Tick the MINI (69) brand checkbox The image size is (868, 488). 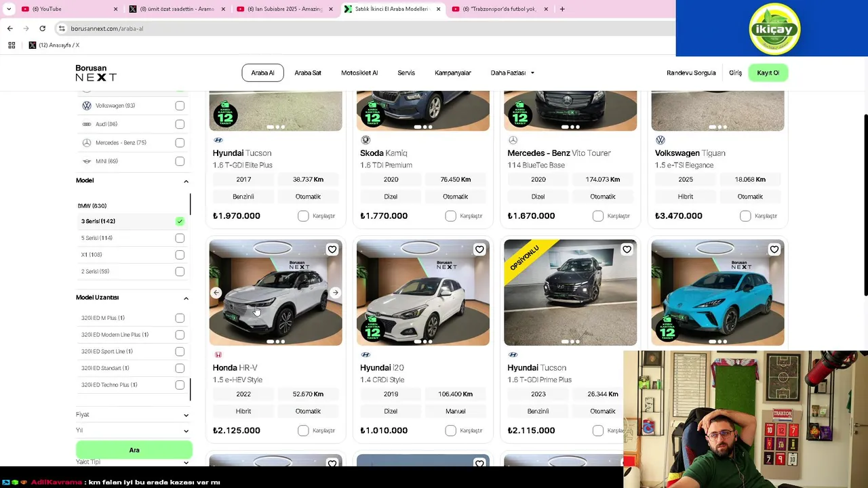point(180,161)
